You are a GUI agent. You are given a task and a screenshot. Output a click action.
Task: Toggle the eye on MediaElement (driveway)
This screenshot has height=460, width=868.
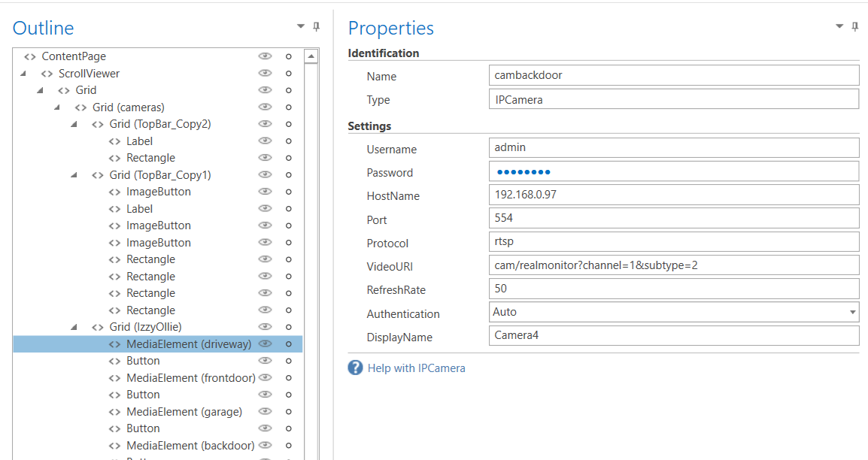pyautogui.click(x=266, y=343)
